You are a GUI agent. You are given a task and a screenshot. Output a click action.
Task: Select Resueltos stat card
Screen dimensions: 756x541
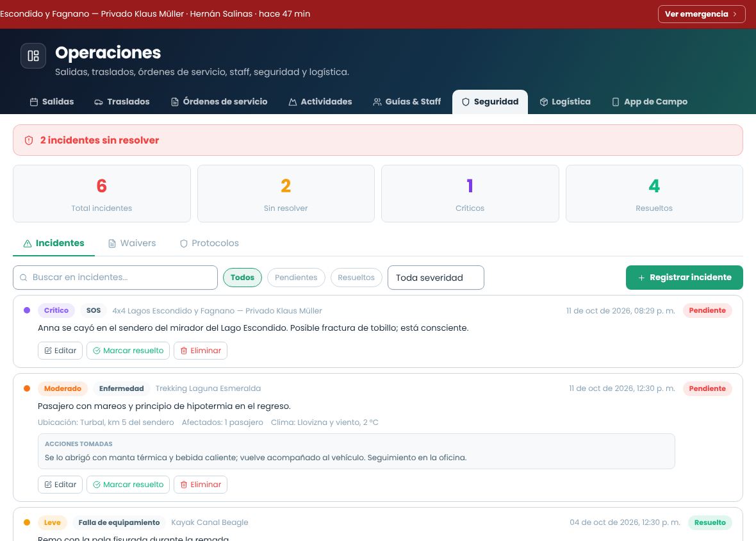[654, 194]
